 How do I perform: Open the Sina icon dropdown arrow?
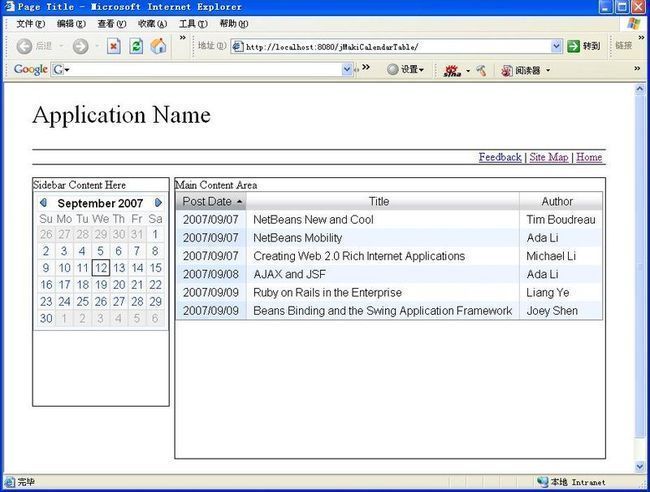pos(468,71)
